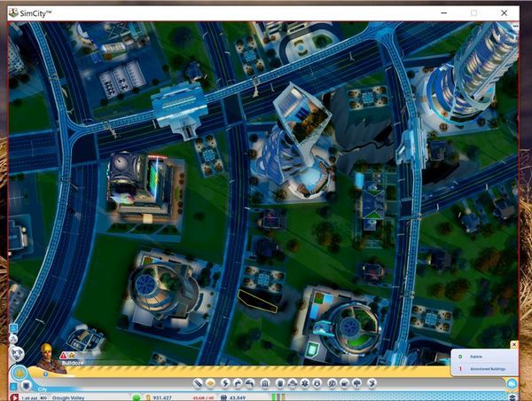This screenshot has width=532, height=401.
Task: Click the bulldozer advisor portrait
Action: click(50, 358)
